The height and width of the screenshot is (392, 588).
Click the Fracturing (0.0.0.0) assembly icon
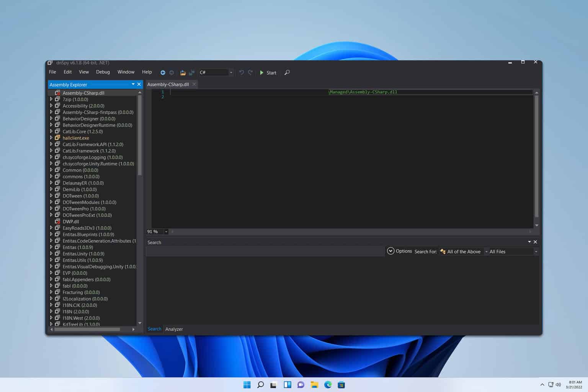point(57,292)
